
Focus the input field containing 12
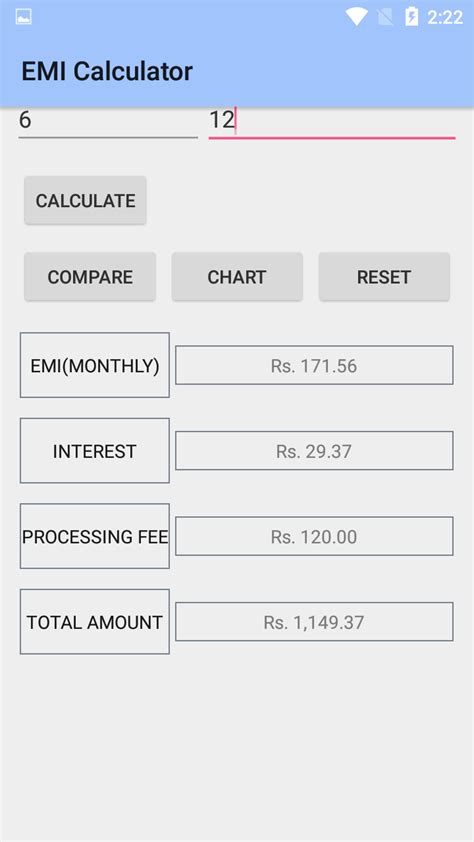click(332, 121)
